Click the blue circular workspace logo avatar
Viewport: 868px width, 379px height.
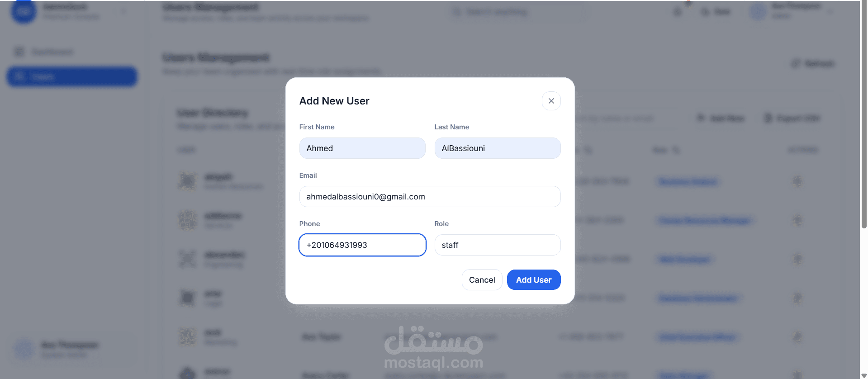click(24, 11)
